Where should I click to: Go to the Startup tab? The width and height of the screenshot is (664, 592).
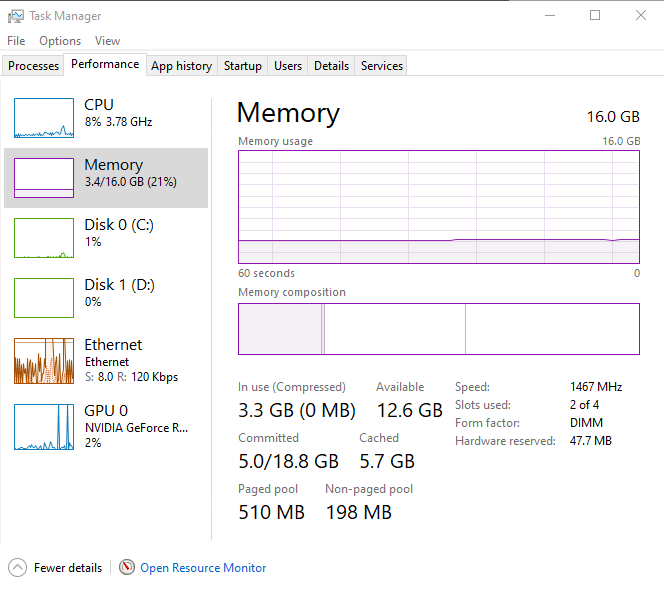point(242,66)
